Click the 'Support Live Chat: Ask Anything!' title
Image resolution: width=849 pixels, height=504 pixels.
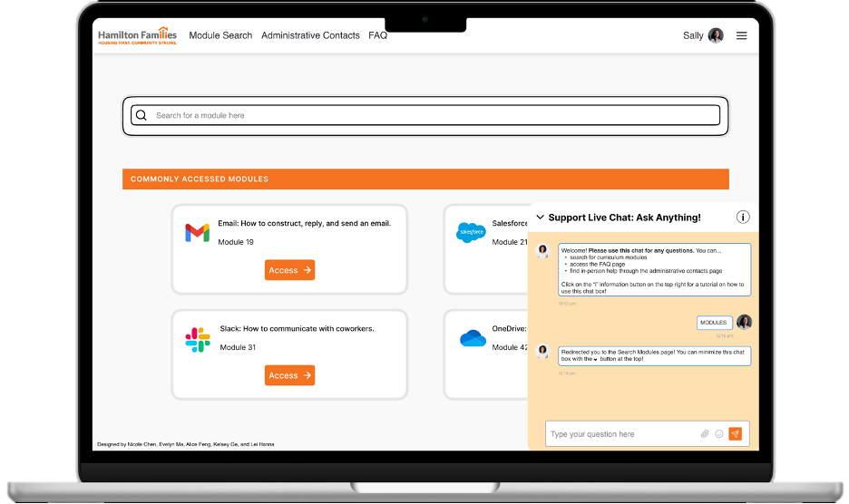click(624, 218)
